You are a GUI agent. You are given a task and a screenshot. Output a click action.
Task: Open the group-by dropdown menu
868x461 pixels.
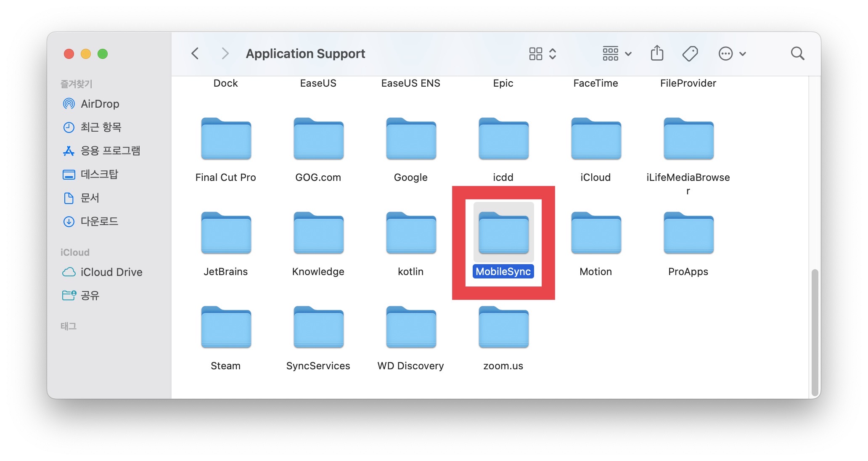point(617,53)
